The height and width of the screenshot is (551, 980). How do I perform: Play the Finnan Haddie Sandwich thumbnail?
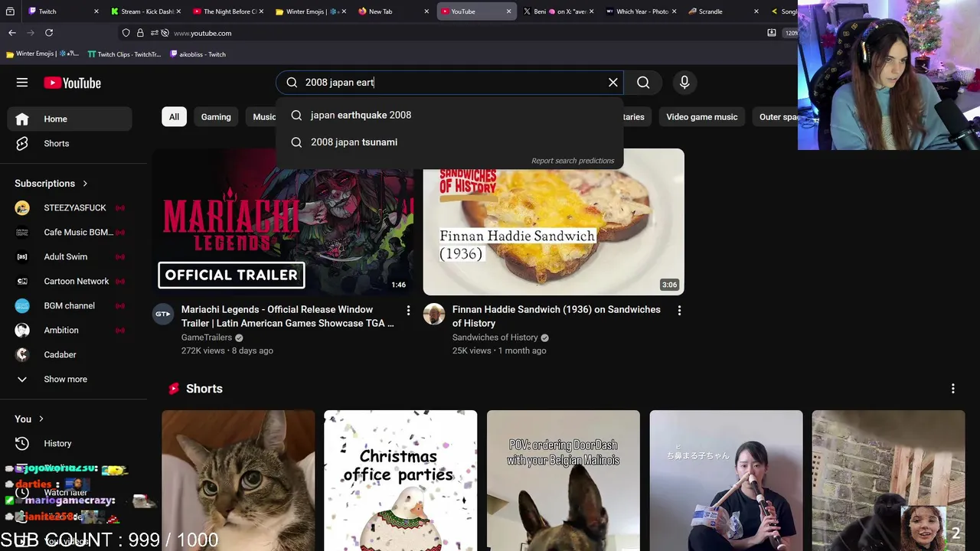point(554,222)
